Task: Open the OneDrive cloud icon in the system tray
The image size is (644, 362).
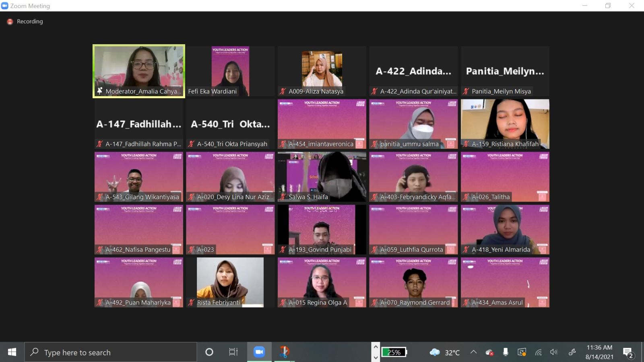Action: (x=490, y=352)
